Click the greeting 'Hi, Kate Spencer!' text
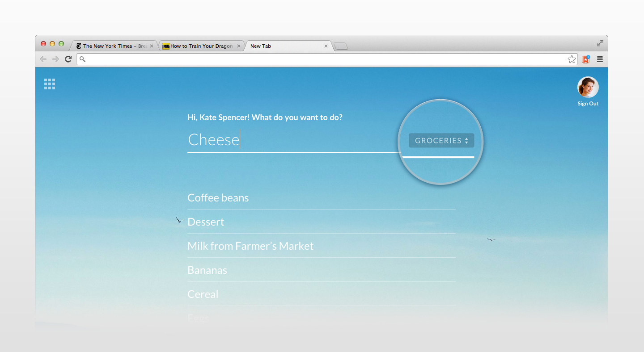This screenshot has height=352, width=644. [219, 117]
